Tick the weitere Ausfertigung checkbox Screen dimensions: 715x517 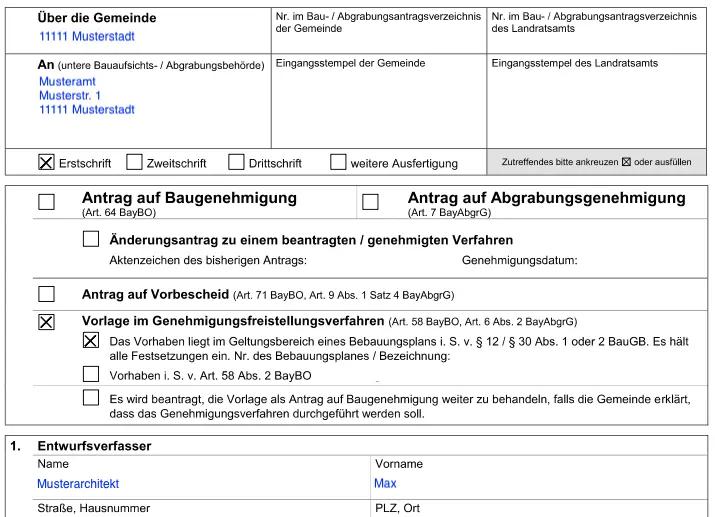coord(338,162)
